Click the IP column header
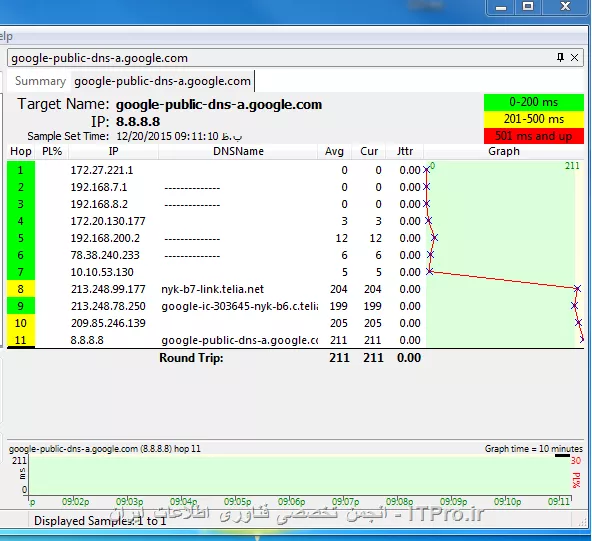Viewport: 592px width, 541px height. tap(114, 151)
